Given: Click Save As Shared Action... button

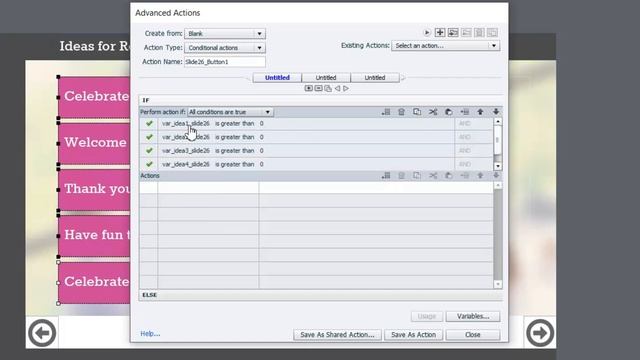Looking at the screenshot, I should pos(337,335).
